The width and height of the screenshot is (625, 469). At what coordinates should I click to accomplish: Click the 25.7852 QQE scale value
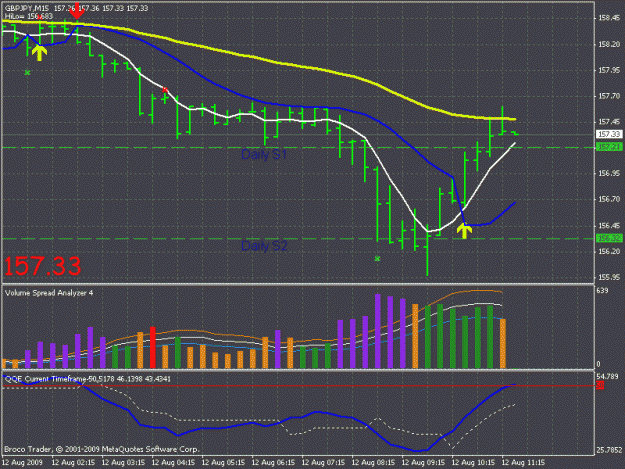[609, 451]
